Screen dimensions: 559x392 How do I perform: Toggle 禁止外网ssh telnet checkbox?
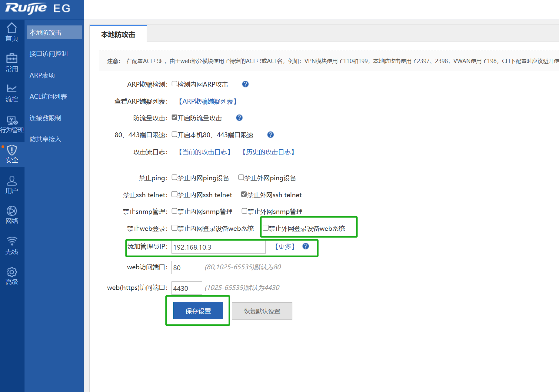pyautogui.click(x=244, y=194)
